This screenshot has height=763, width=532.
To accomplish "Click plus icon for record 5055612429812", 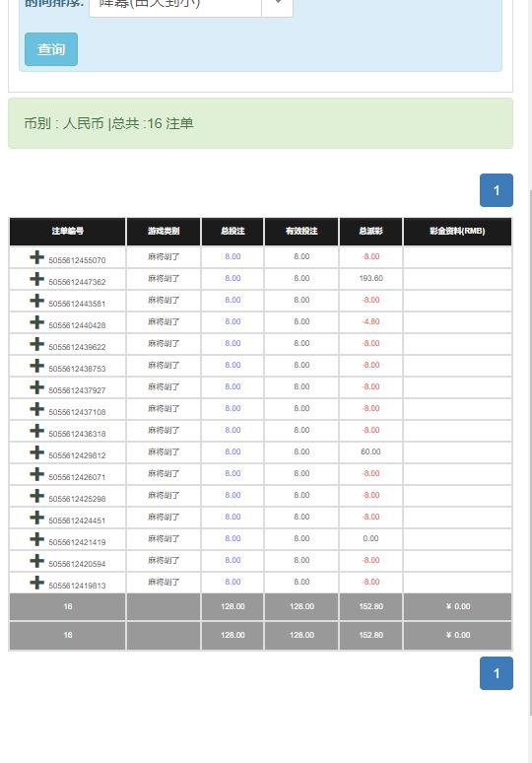I will (37, 452).
